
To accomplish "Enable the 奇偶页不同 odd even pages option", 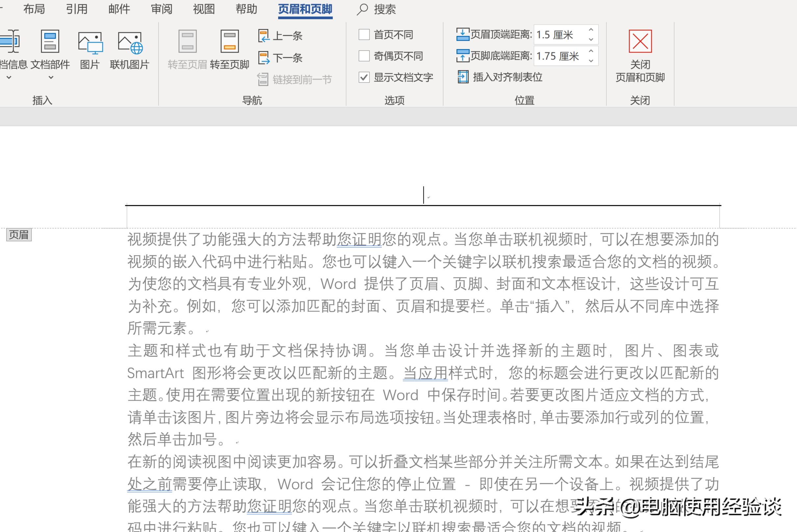I will click(364, 56).
